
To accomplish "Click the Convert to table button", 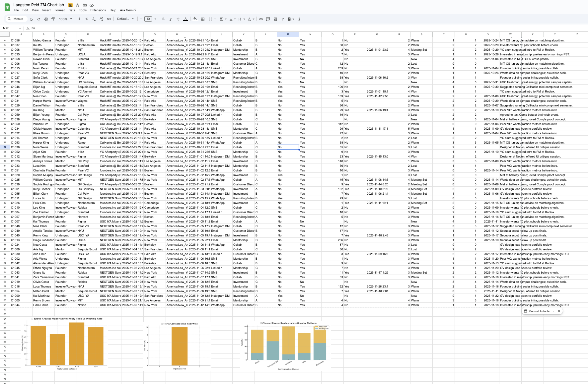I will [x=538, y=311].
